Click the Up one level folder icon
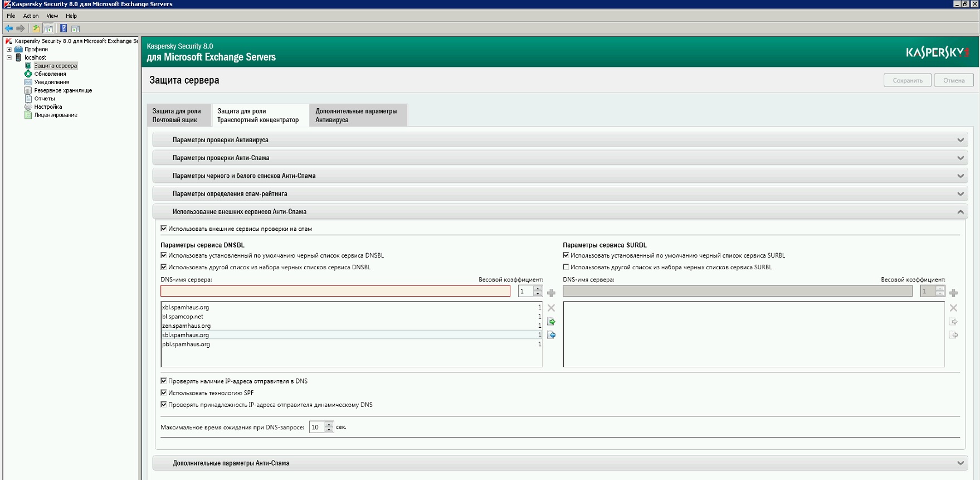The image size is (980, 480). (x=36, y=28)
